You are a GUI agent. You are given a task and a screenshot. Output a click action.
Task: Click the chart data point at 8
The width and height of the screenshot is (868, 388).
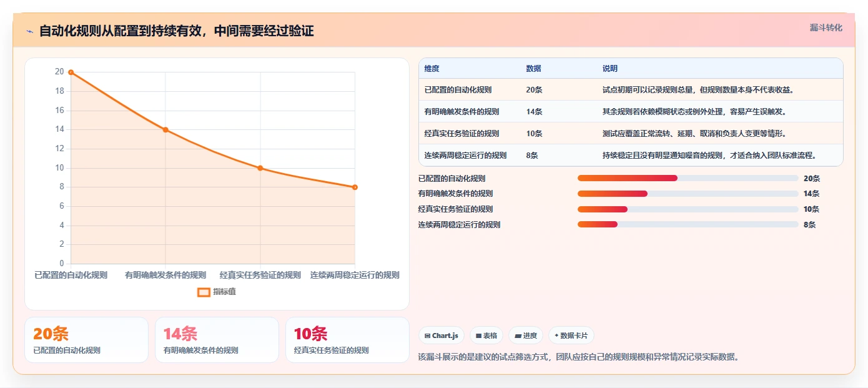[355, 187]
